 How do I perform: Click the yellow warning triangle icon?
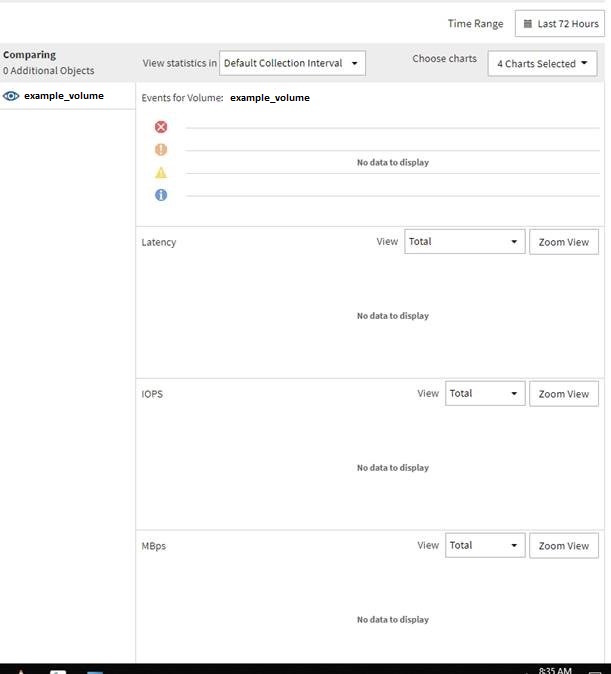pos(161,173)
